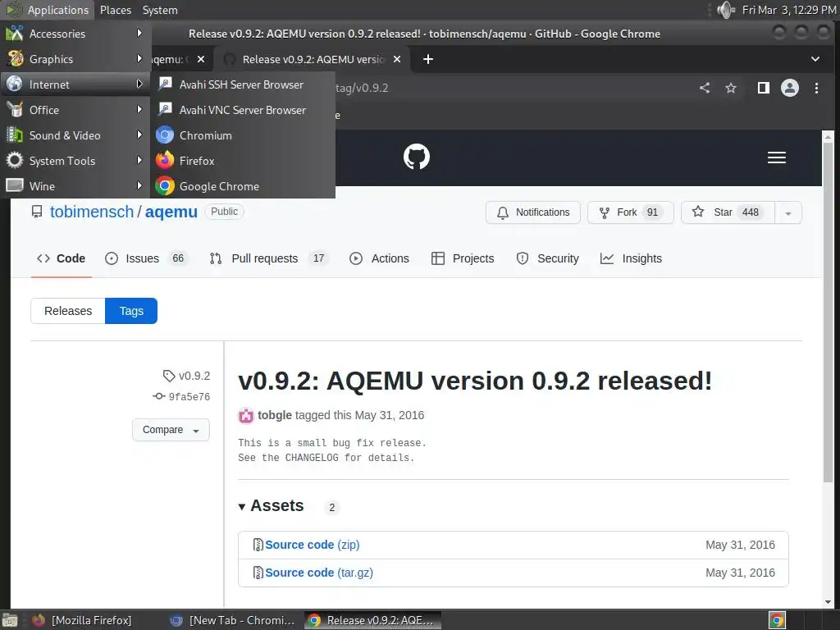Close the Release v0.9.2 browser tab
Screen dimensions: 840x630
397,59
